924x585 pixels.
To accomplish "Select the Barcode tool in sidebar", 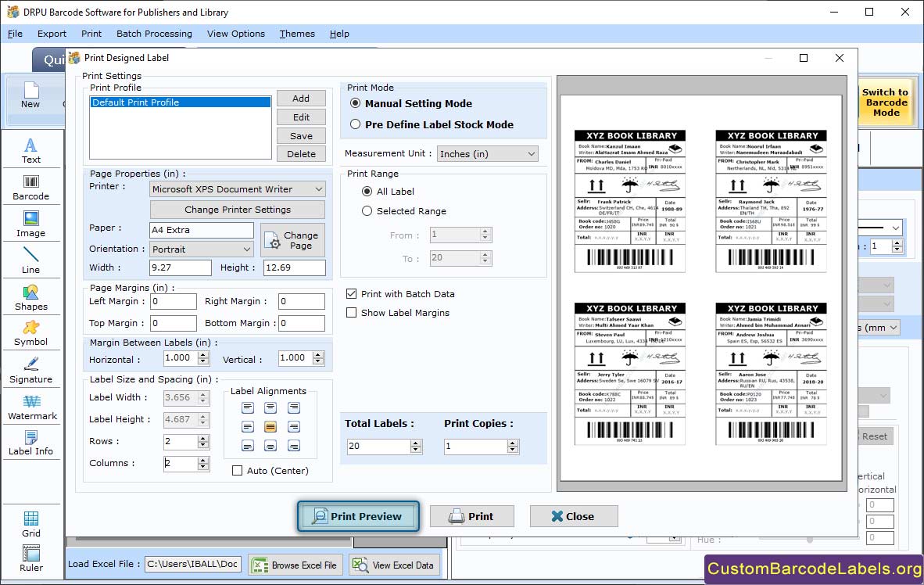I will click(x=30, y=188).
